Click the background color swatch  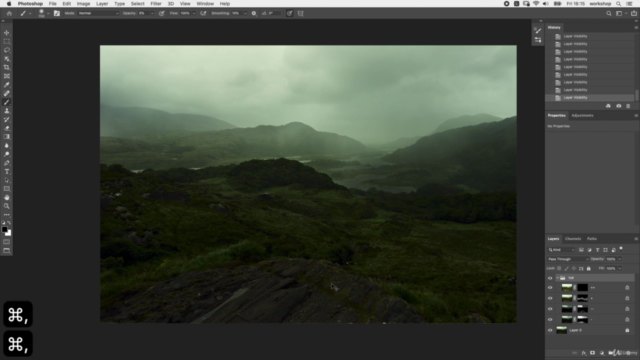click(9, 233)
